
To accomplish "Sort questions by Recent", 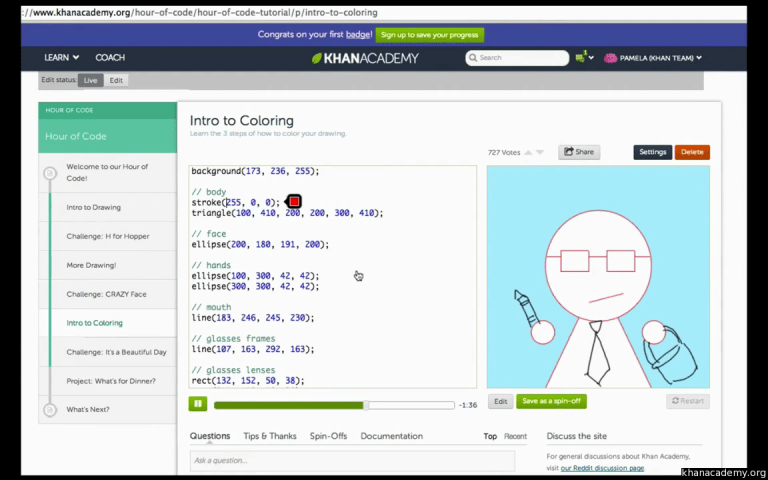I will [x=515, y=436].
